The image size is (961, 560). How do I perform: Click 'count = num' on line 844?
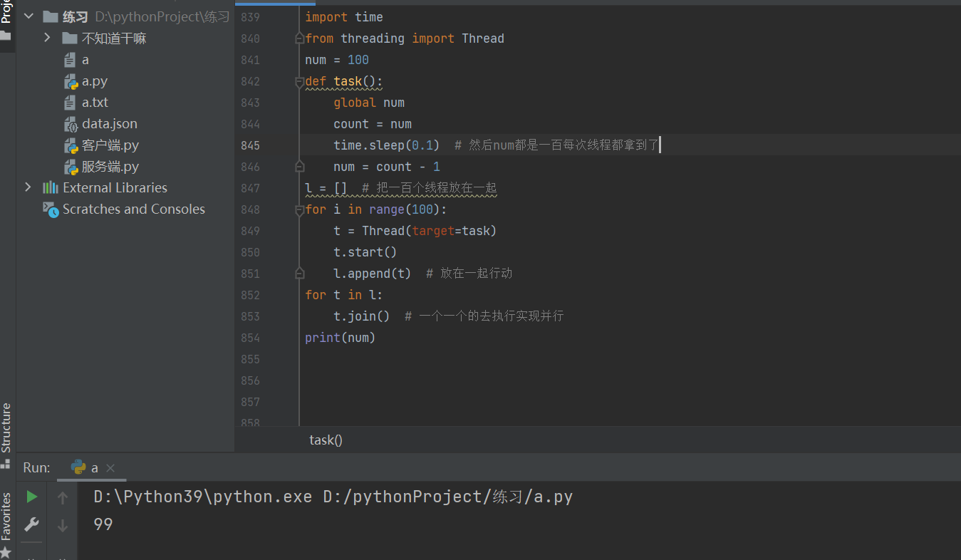point(373,124)
